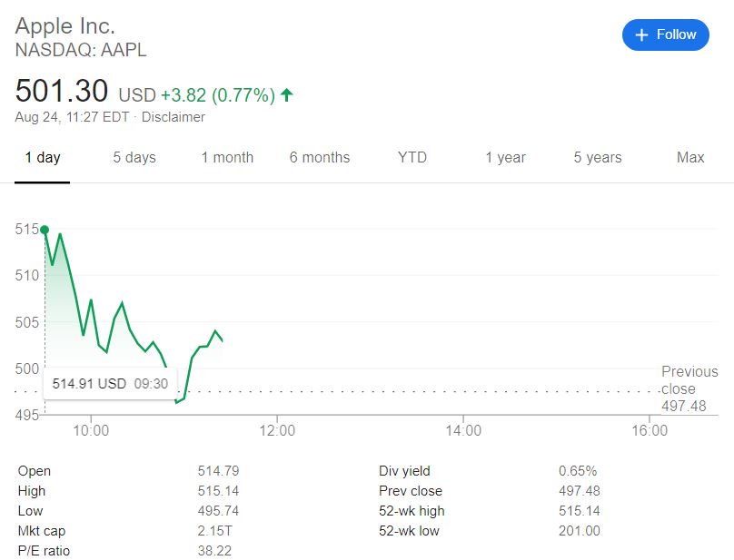Screen dimensions: 734x560
Task: Click the Div yield value 0.65%
Action: coord(578,471)
